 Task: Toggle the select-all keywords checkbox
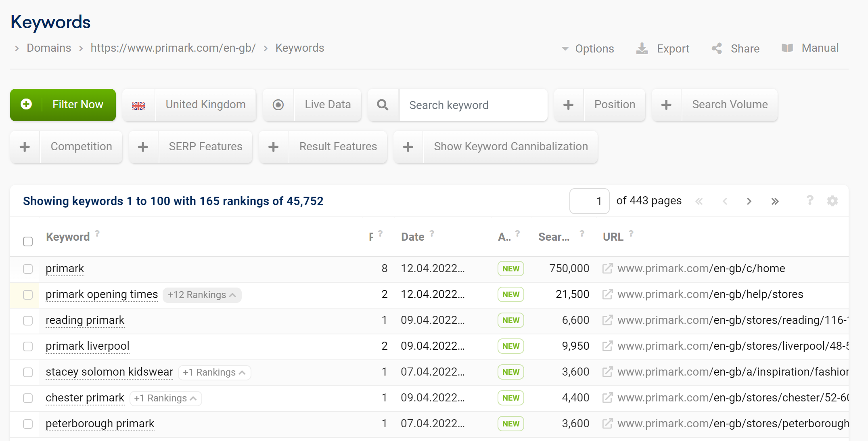tap(28, 241)
